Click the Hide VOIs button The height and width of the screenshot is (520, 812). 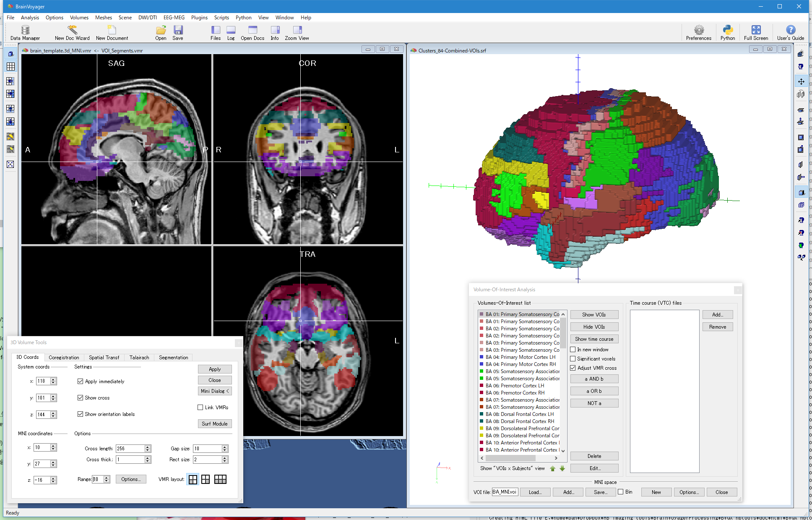coord(594,327)
